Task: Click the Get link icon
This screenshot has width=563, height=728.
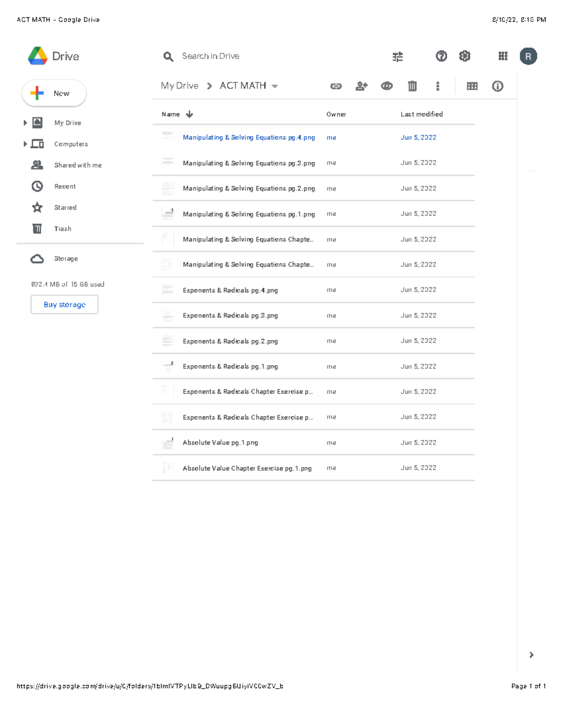Action: 336,86
